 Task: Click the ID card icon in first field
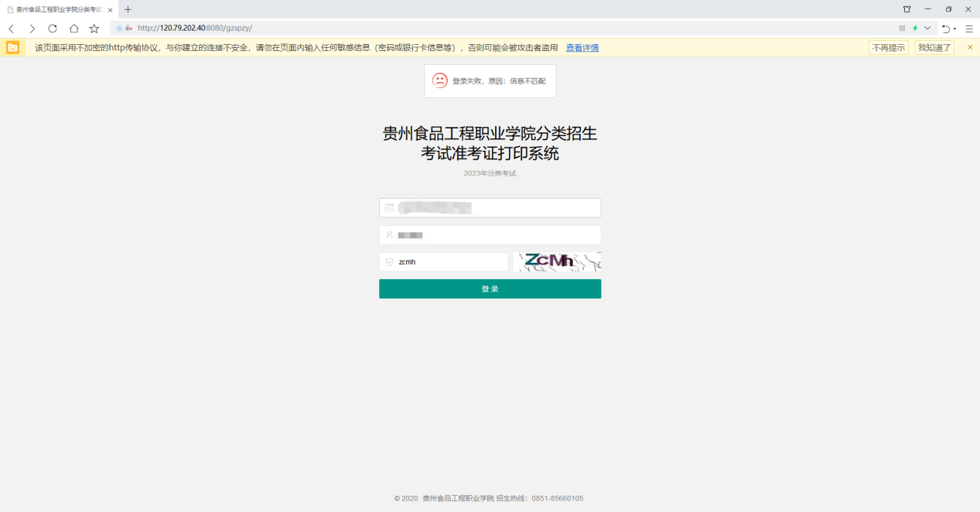tap(389, 208)
